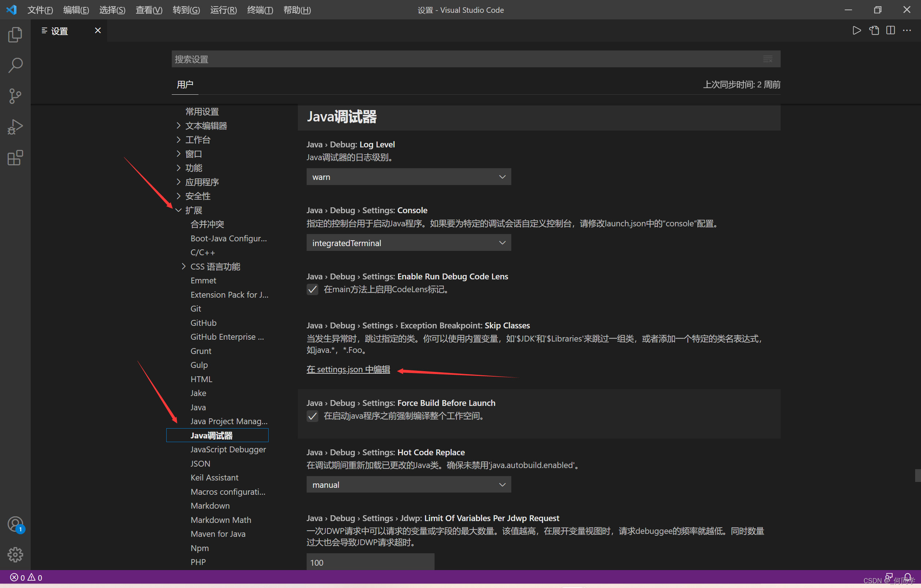This screenshot has height=588, width=921.
Task: Disable Enable Run Debug Code Lens checkbox
Action: [312, 290]
